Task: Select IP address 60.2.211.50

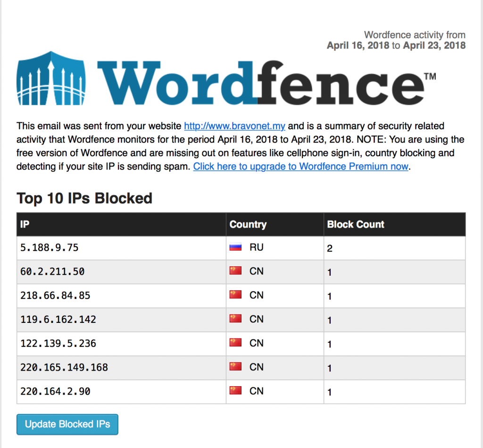Action: (52, 271)
